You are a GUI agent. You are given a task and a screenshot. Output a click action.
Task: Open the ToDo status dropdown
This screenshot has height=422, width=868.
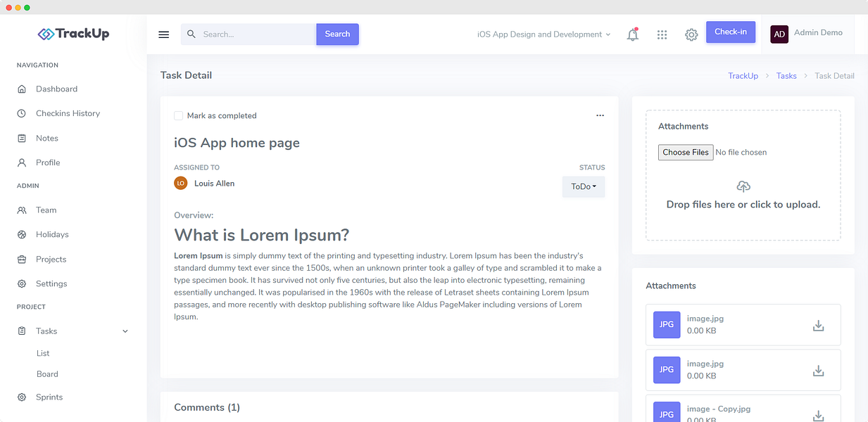click(584, 187)
